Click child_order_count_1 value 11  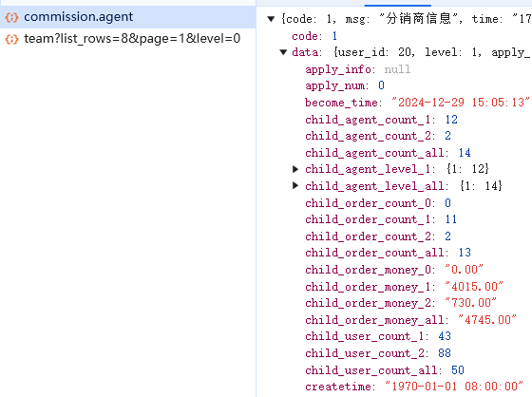(451, 219)
